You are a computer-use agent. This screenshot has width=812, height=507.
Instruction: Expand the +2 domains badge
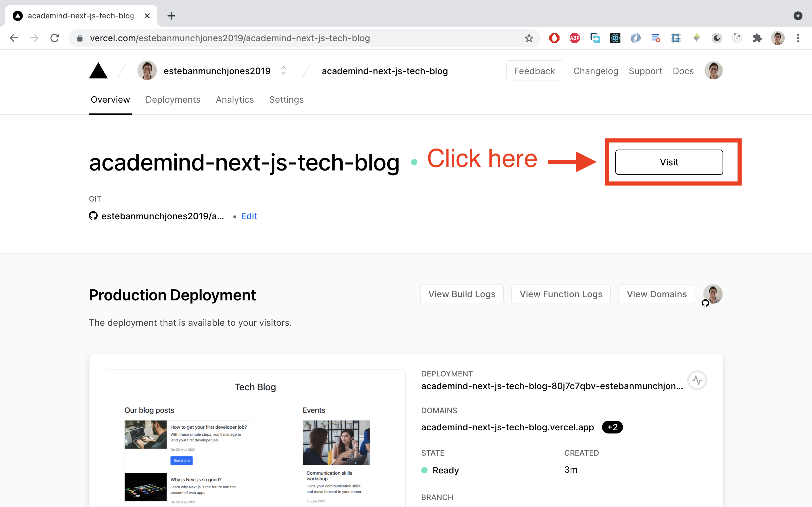[612, 427]
